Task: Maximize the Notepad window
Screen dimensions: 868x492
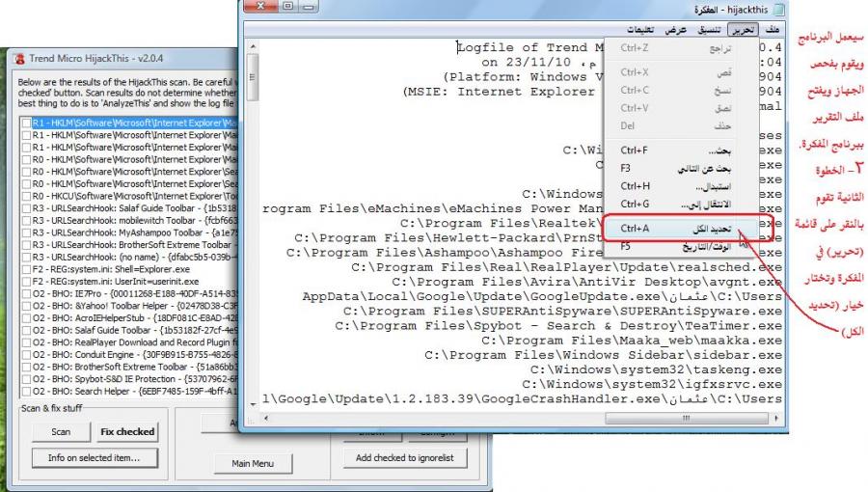Action: 285,8
